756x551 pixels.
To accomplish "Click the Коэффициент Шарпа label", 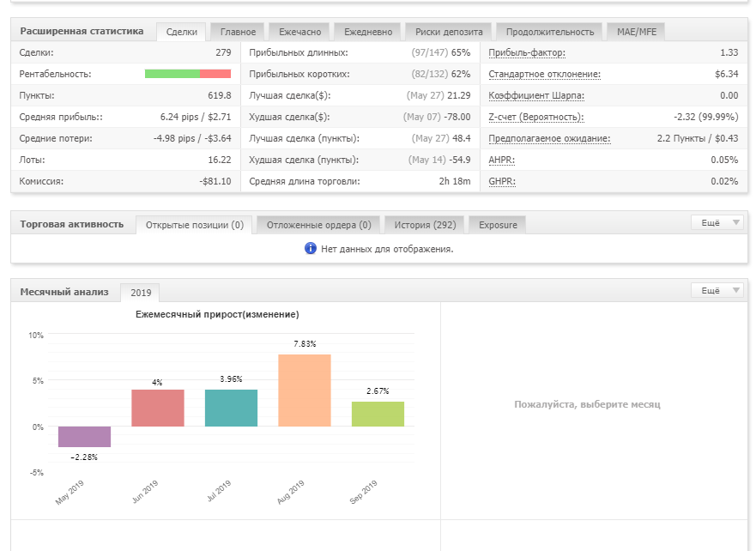I will [x=536, y=95].
